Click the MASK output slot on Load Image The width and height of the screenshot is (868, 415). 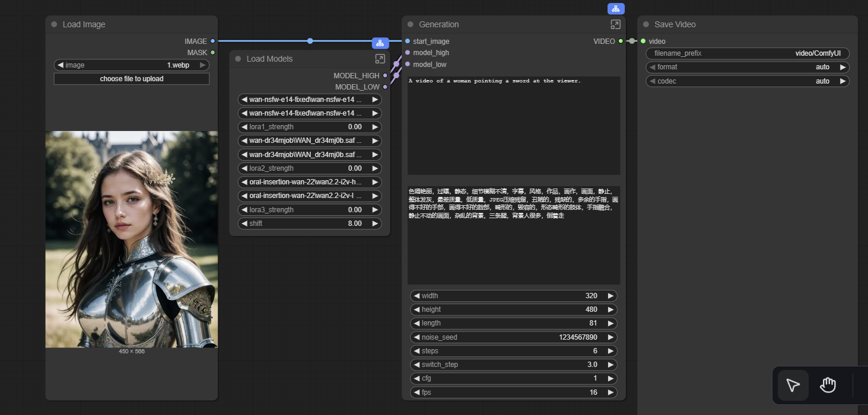coord(213,53)
